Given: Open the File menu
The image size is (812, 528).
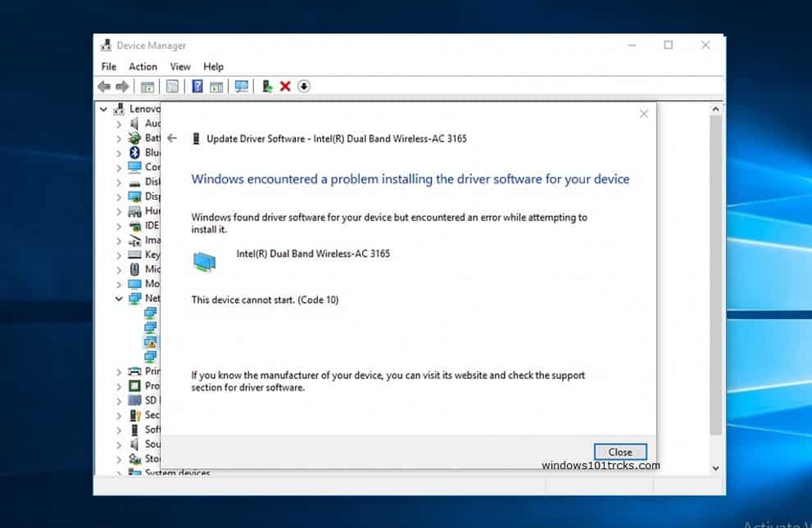Looking at the screenshot, I should tap(109, 66).
